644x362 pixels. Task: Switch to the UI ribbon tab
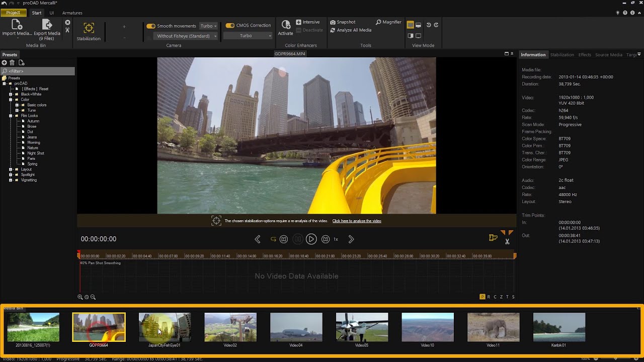click(x=51, y=13)
